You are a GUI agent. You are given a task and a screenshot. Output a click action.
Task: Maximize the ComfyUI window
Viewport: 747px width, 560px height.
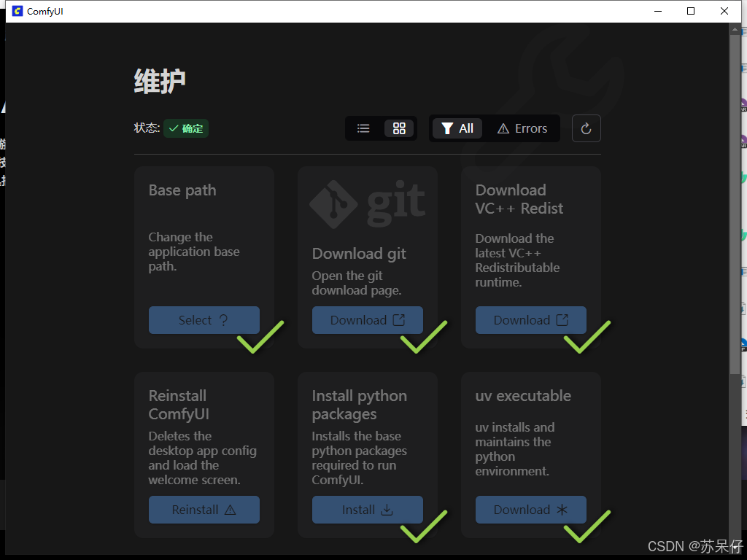[x=691, y=11]
